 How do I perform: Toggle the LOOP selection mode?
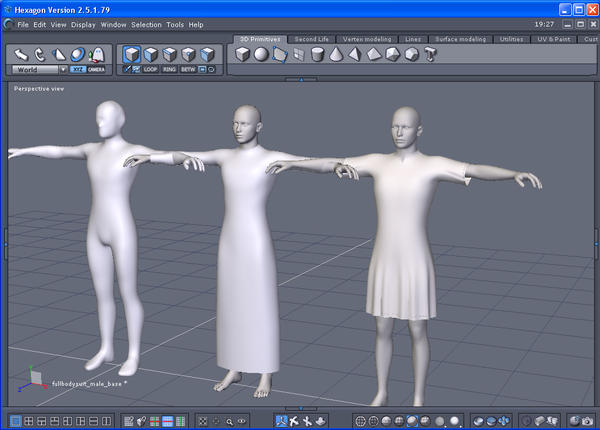tap(150, 70)
